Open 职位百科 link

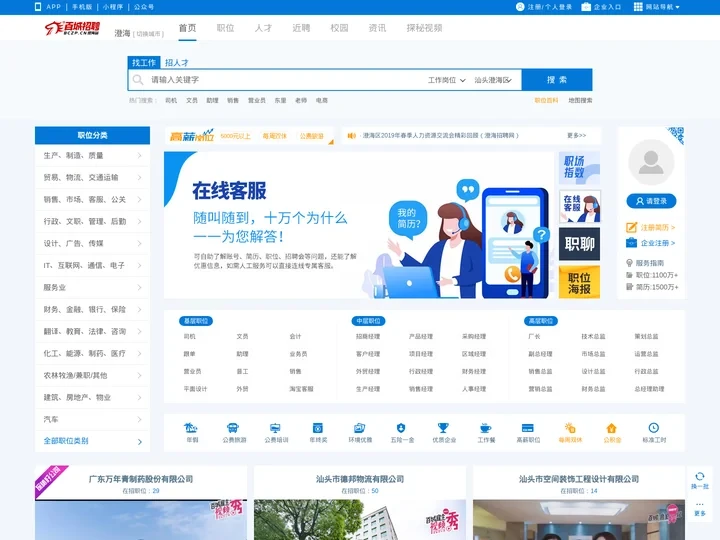click(x=546, y=100)
